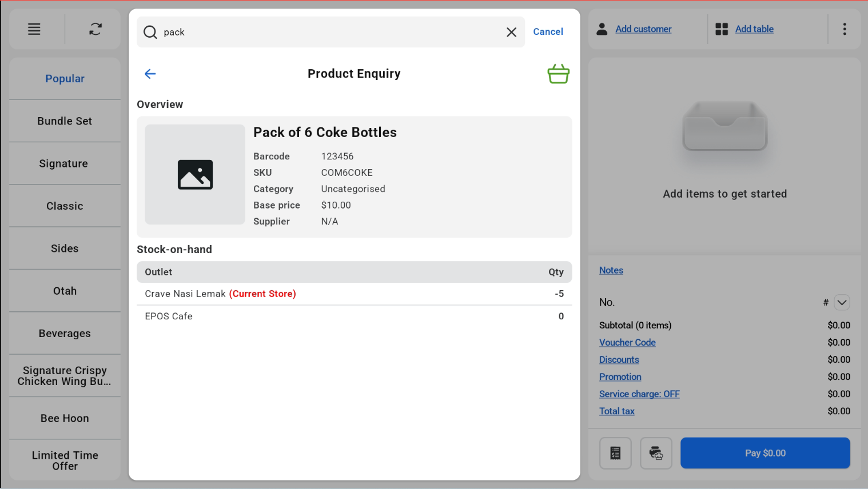Open the Add table link
The image size is (868, 489).
(x=754, y=29)
